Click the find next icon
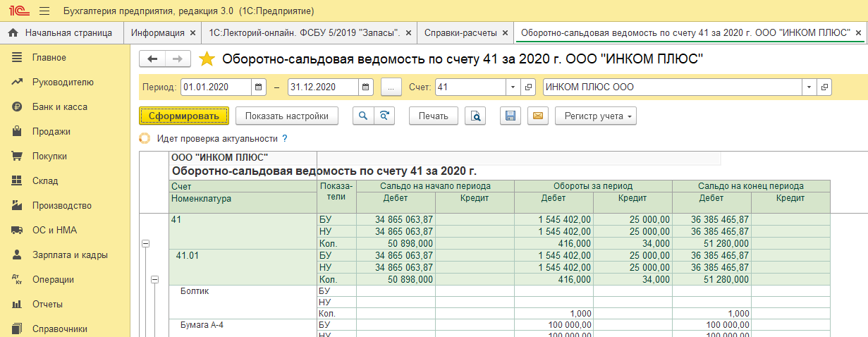Screen dimensions: 868x337 tap(384, 116)
